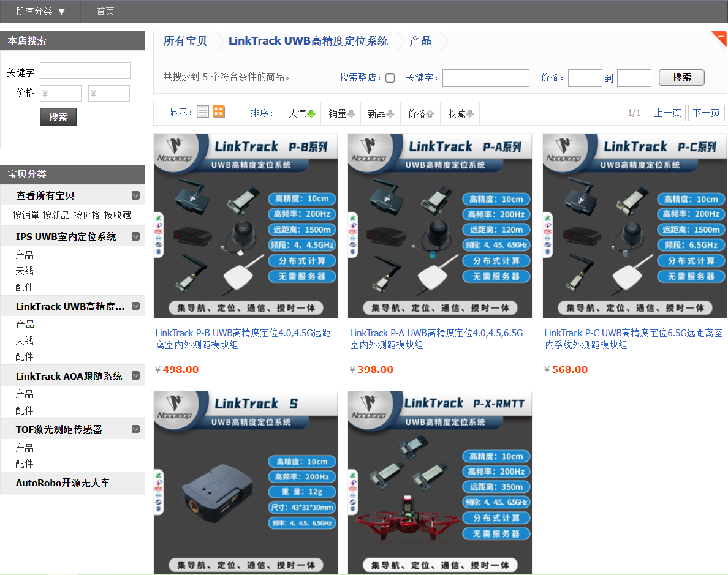
Task: Open LinkTrack P-X-RMTT drone product thumbnail
Action: pos(439,483)
